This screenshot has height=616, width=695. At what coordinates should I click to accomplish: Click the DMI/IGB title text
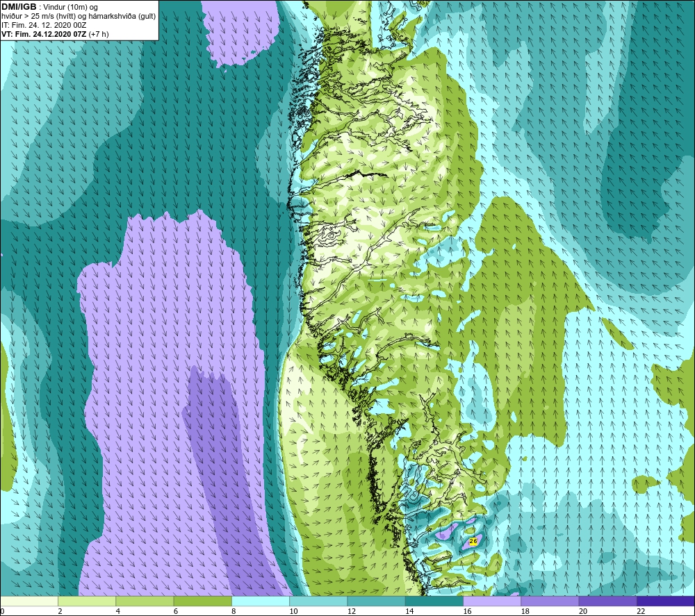point(19,7)
